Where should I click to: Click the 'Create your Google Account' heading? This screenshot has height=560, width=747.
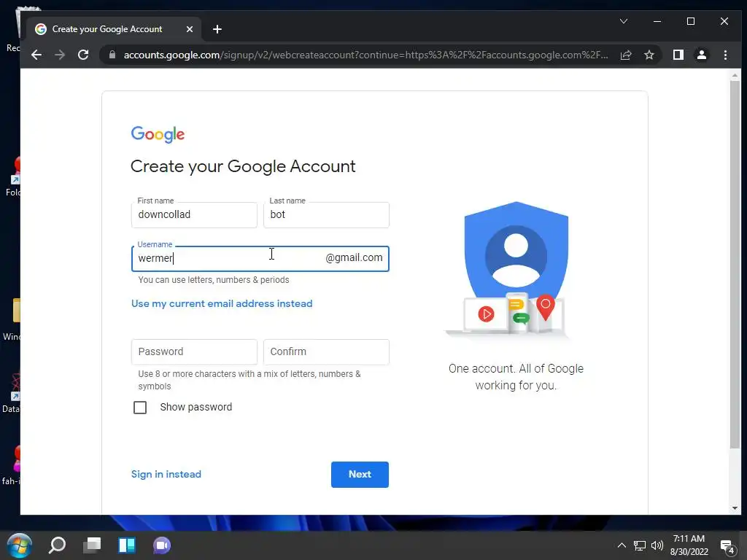coord(243,167)
